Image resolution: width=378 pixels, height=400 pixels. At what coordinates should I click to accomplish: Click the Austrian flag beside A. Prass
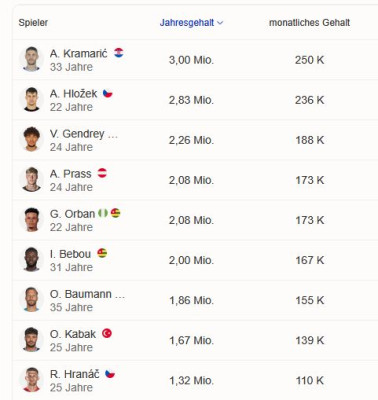click(x=102, y=173)
